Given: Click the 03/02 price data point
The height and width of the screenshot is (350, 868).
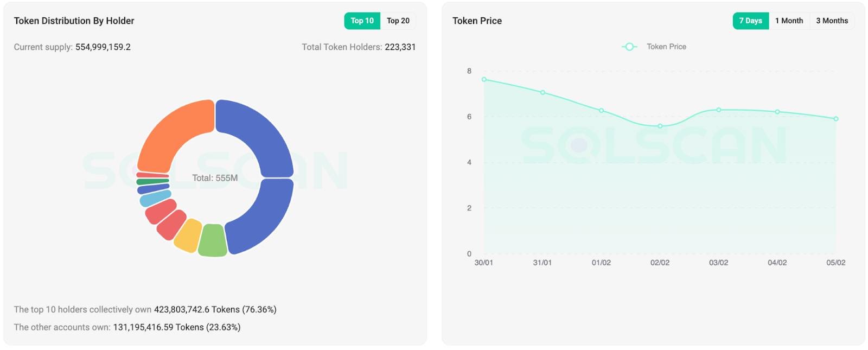Looking at the screenshot, I should pyautogui.click(x=719, y=110).
